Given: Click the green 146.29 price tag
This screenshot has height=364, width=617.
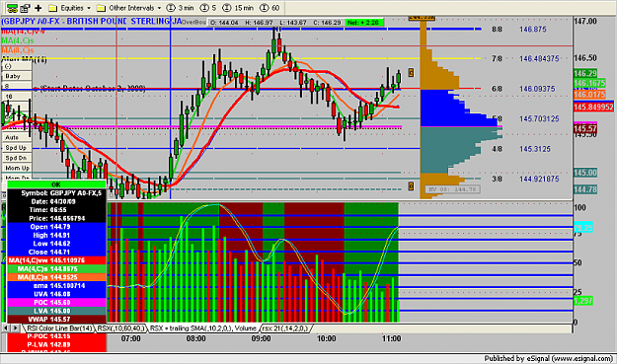Looking at the screenshot, I should (585, 73).
